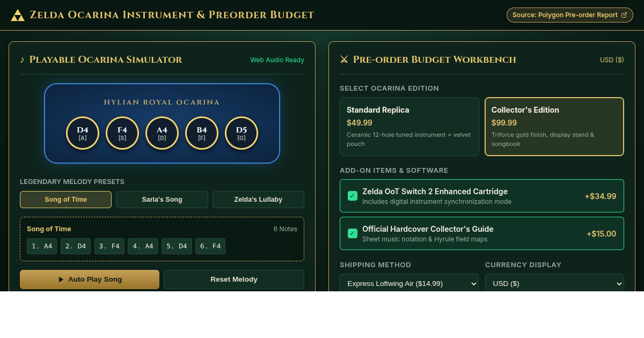Open the Currency Display dropdown

554,283
